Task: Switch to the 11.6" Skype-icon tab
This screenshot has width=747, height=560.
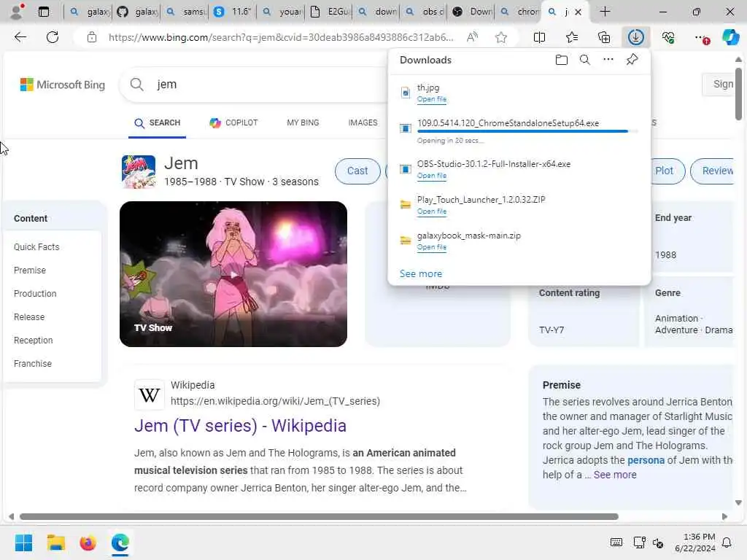Action: coord(233,12)
